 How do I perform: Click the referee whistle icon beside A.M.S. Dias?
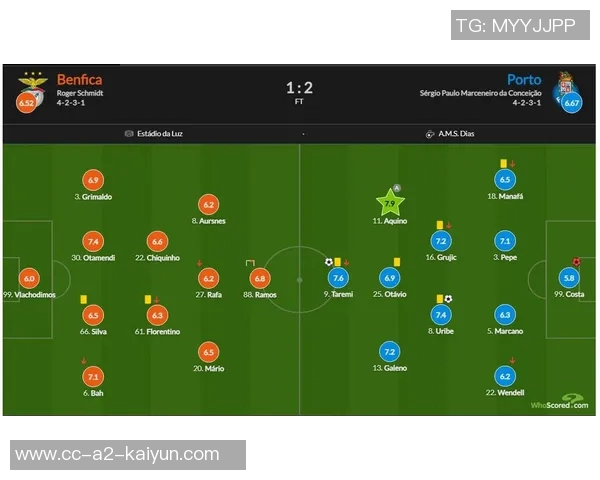click(x=430, y=133)
